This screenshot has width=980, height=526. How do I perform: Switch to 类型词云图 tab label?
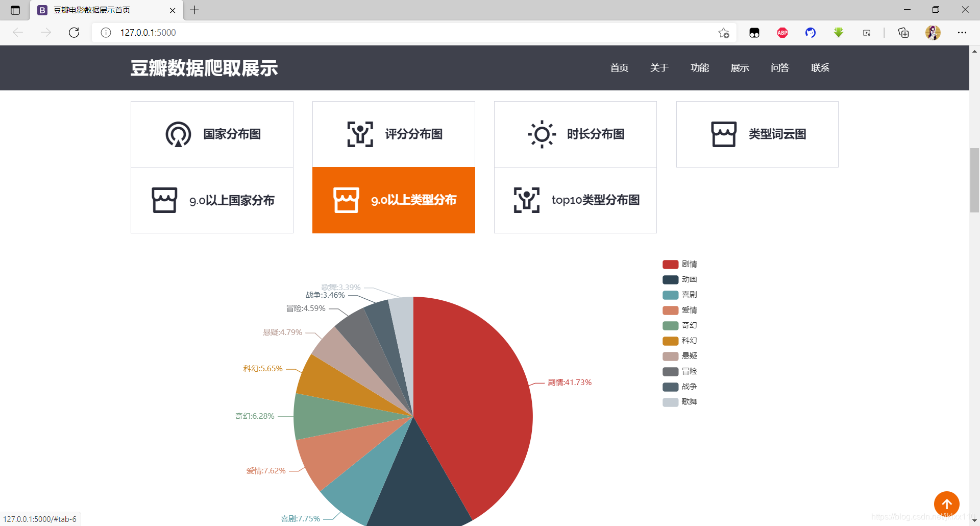coord(777,134)
